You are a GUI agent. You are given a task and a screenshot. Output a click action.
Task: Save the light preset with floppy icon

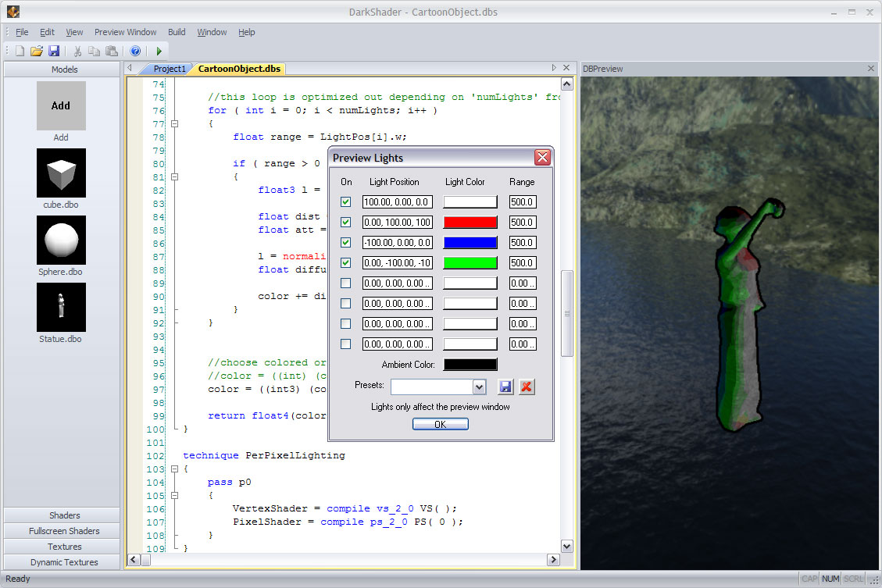click(x=505, y=387)
